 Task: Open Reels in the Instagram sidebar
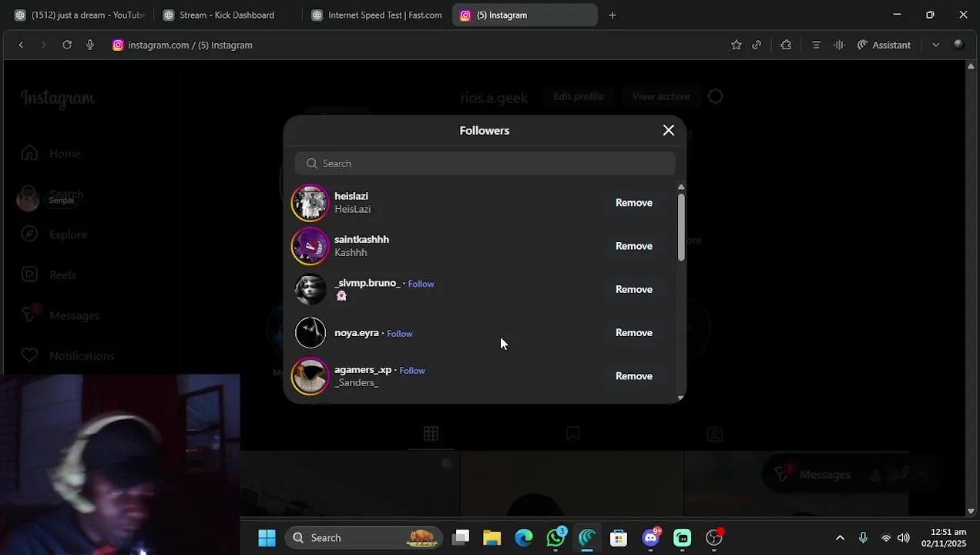click(x=49, y=274)
